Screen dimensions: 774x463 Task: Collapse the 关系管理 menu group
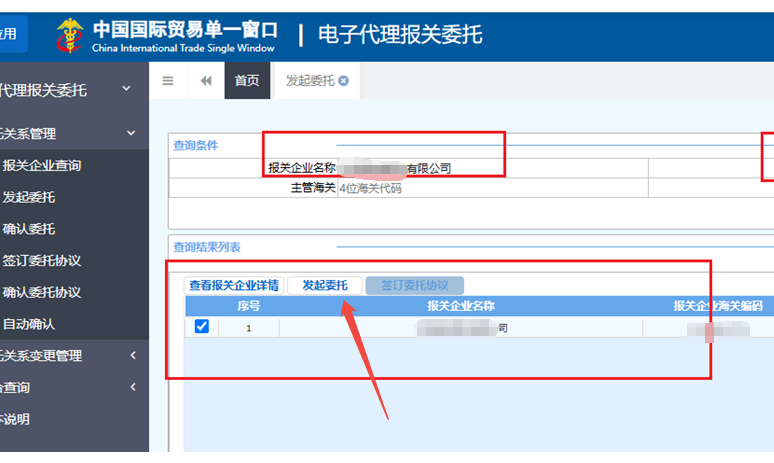click(x=130, y=133)
